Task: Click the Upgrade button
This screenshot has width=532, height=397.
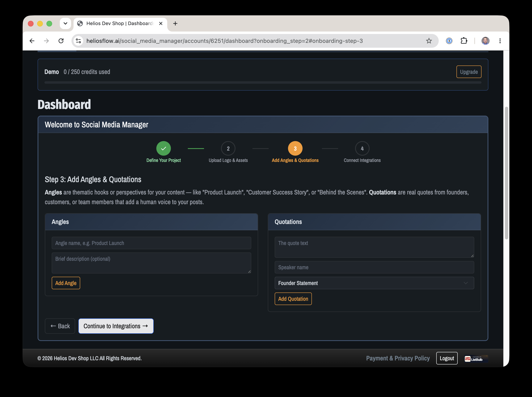Action: pos(469,72)
